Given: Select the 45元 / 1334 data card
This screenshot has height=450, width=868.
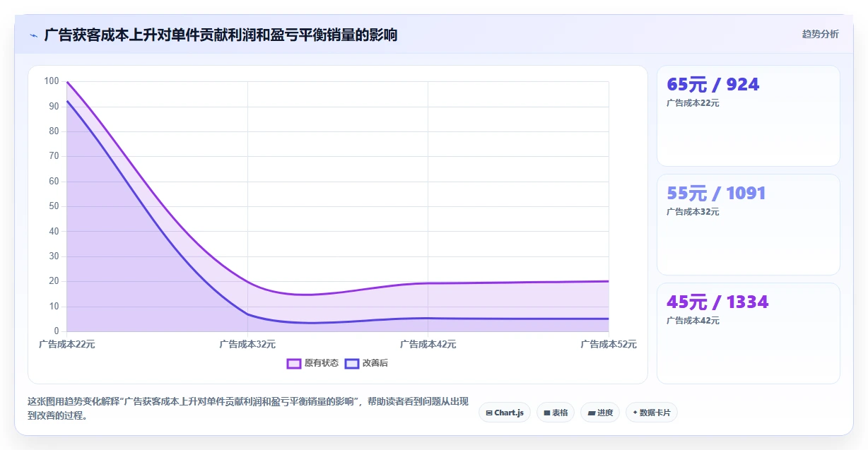Looking at the screenshot, I should point(749,333).
